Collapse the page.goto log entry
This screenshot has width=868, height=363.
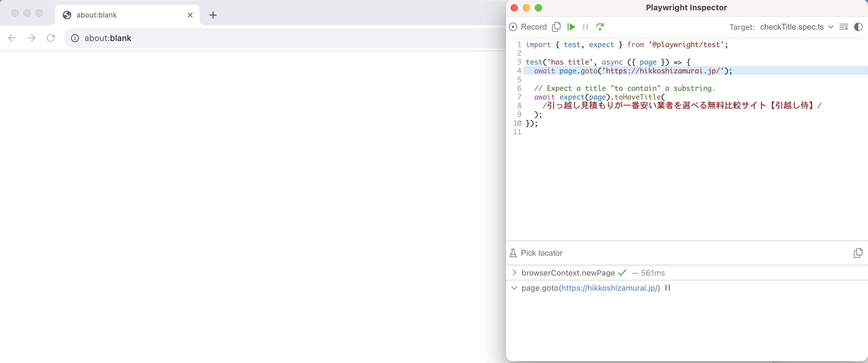(x=514, y=288)
